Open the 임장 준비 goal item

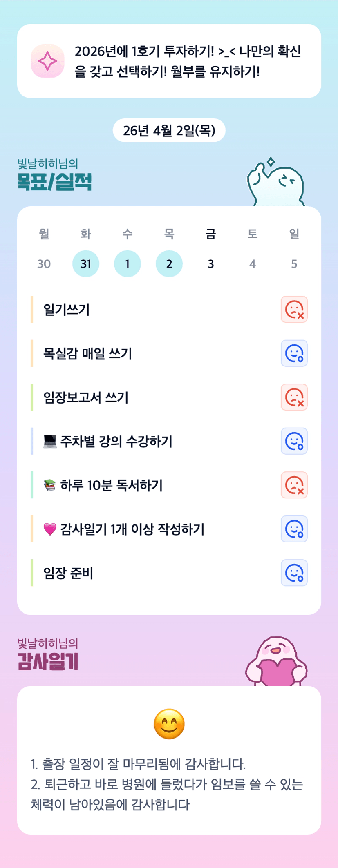coord(69,573)
